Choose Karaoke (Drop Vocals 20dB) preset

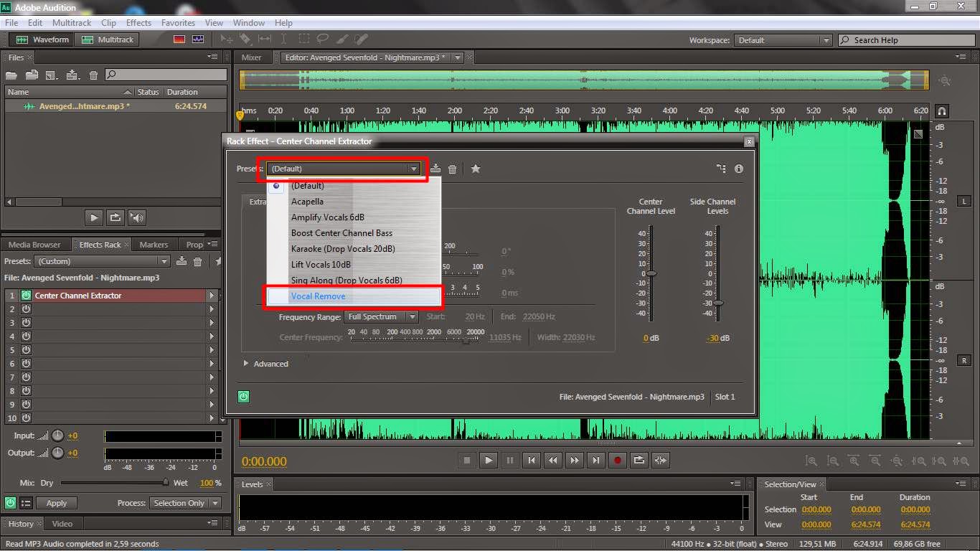click(x=343, y=249)
